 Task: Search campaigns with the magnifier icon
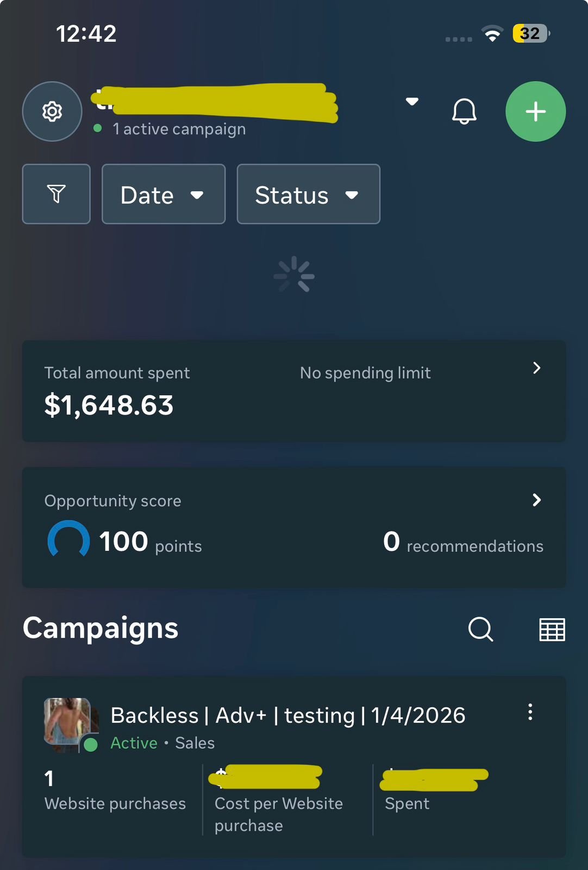tap(480, 629)
